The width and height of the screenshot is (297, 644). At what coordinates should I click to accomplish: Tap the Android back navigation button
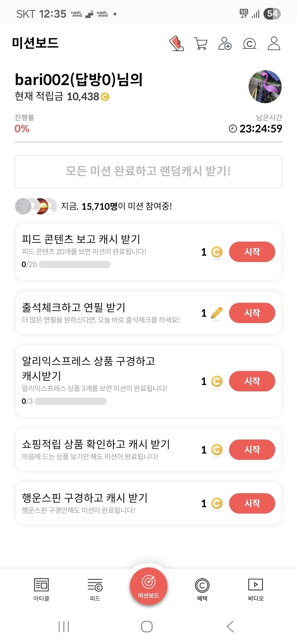point(230,626)
